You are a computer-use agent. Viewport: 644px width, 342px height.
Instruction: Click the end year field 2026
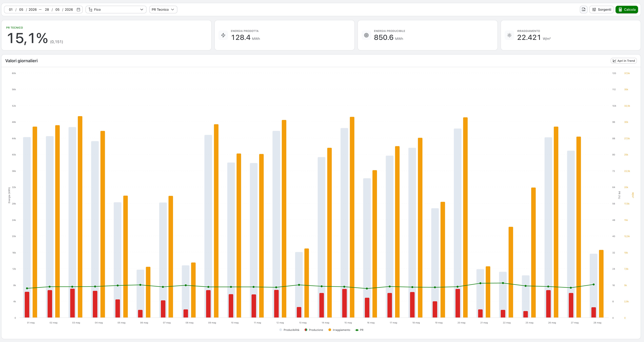[69, 10]
